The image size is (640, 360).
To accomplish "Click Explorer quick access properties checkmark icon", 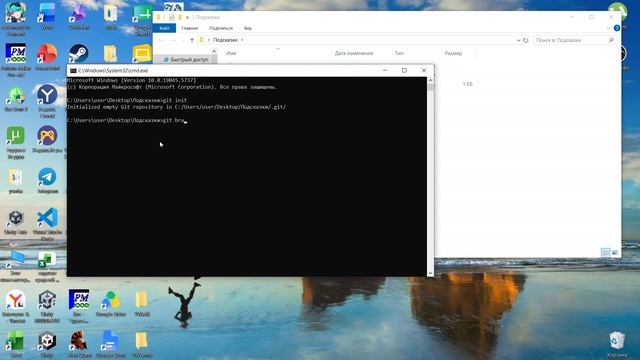I will (171, 18).
